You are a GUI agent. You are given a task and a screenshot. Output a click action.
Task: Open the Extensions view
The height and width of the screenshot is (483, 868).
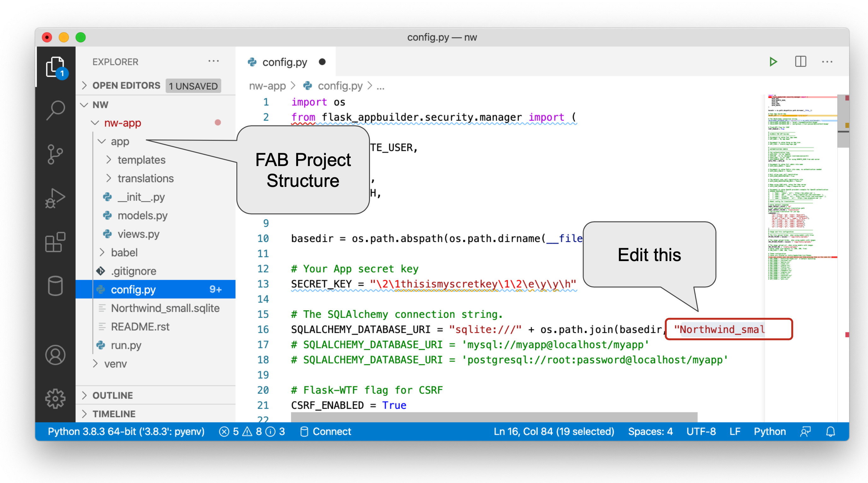pos(55,242)
